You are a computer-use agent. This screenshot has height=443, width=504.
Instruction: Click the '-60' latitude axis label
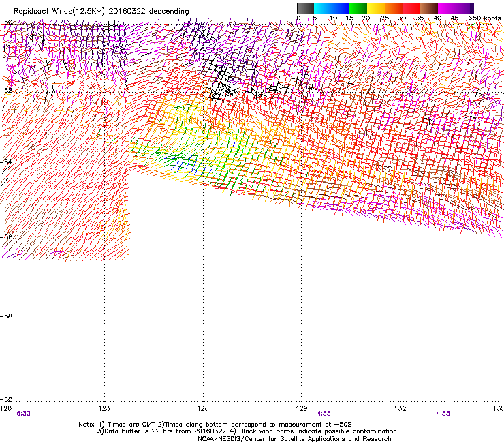click(x=6, y=399)
